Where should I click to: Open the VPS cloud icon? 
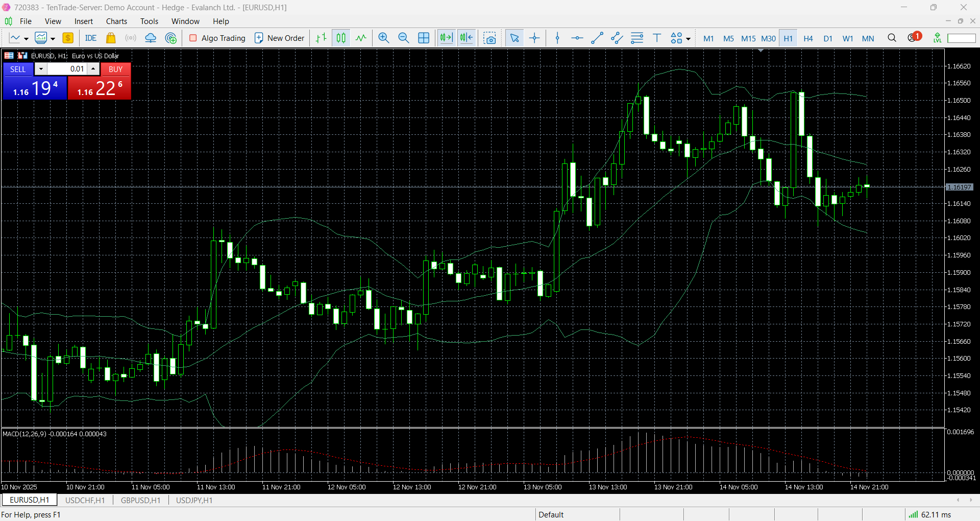pyautogui.click(x=151, y=38)
